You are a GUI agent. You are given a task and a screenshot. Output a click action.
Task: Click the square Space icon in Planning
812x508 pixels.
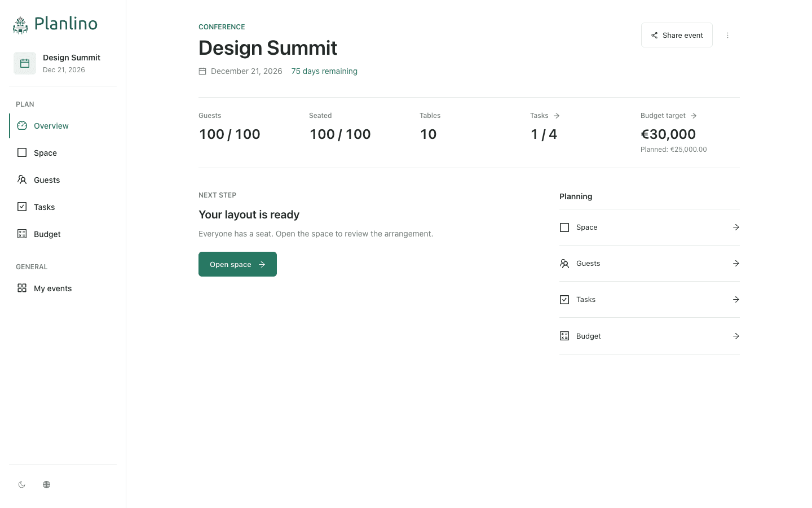pyautogui.click(x=564, y=227)
